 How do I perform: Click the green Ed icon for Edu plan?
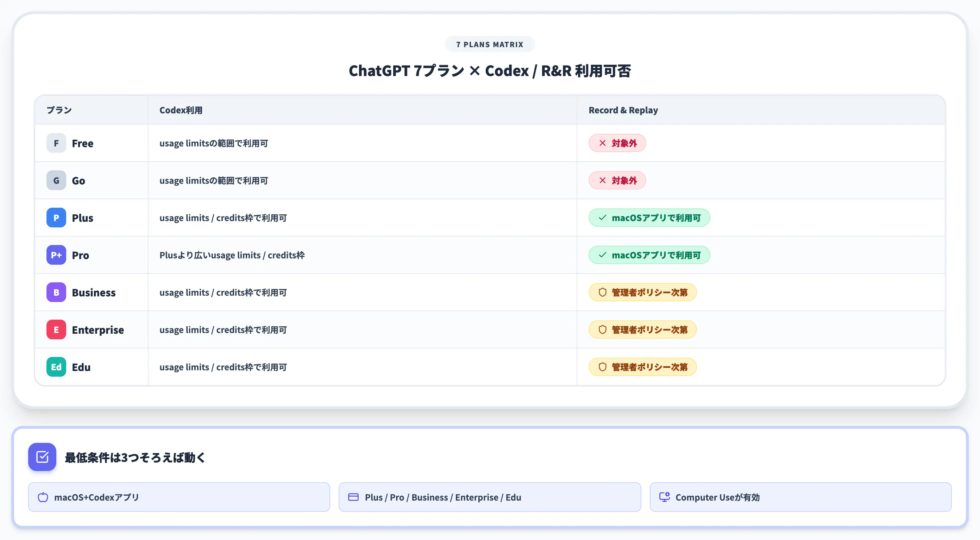[56, 367]
